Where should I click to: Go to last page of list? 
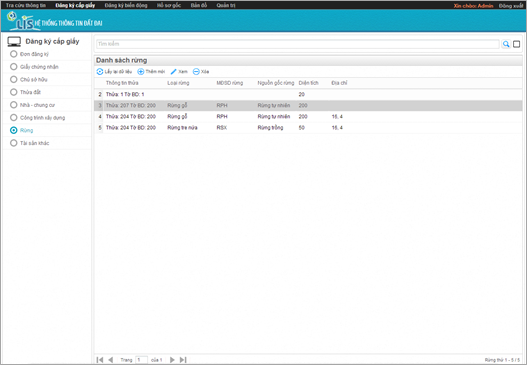pyautogui.click(x=183, y=360)
